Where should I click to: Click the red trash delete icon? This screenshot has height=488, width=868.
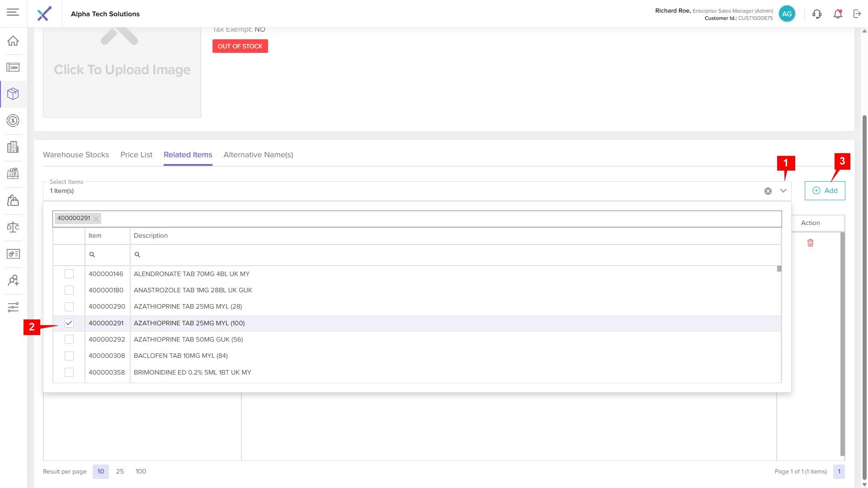point(810,243)
